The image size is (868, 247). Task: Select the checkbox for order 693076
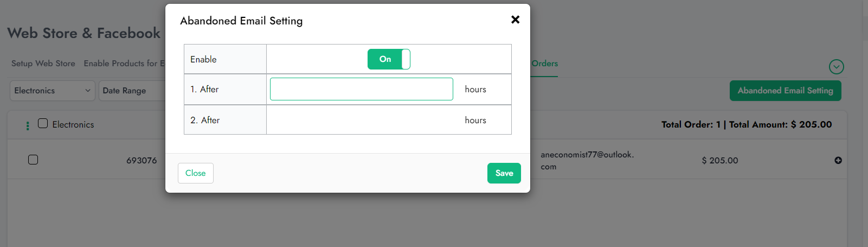coord(33,160)
